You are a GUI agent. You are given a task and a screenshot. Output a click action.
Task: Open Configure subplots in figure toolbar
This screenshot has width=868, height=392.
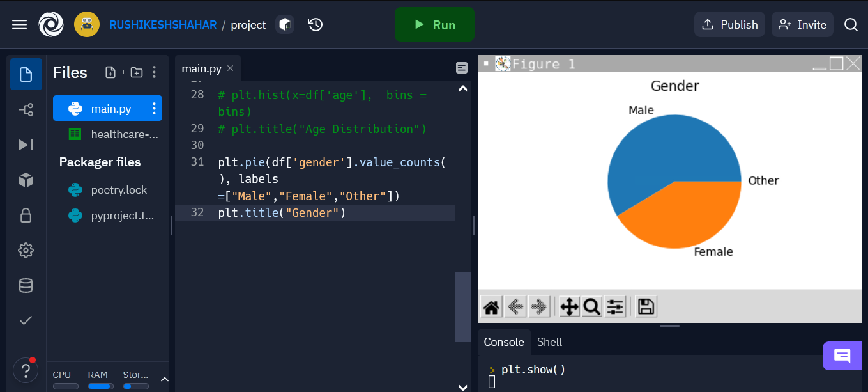[x=615, y=307]
